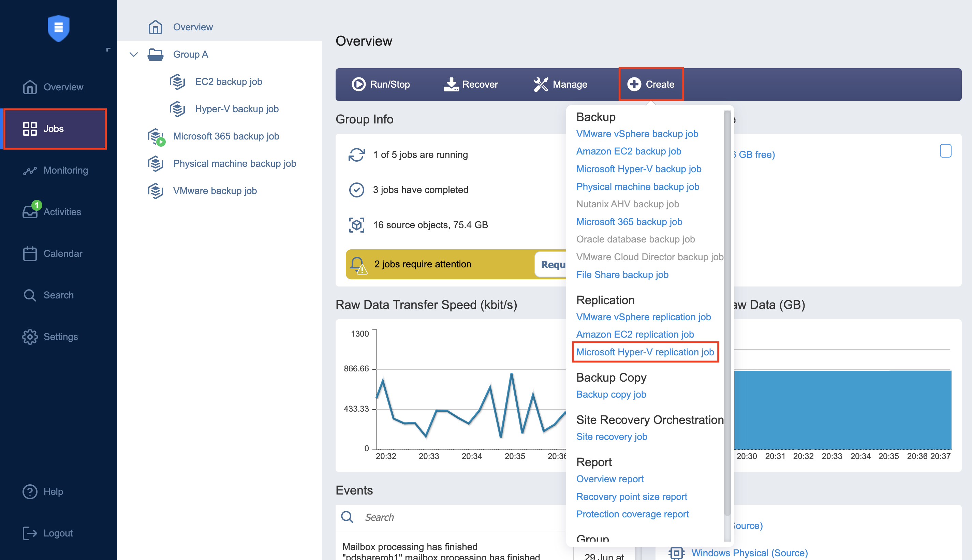972x560 pixels.
Task: Choose VMware vSphere replication job
Action: pos(643,317)
